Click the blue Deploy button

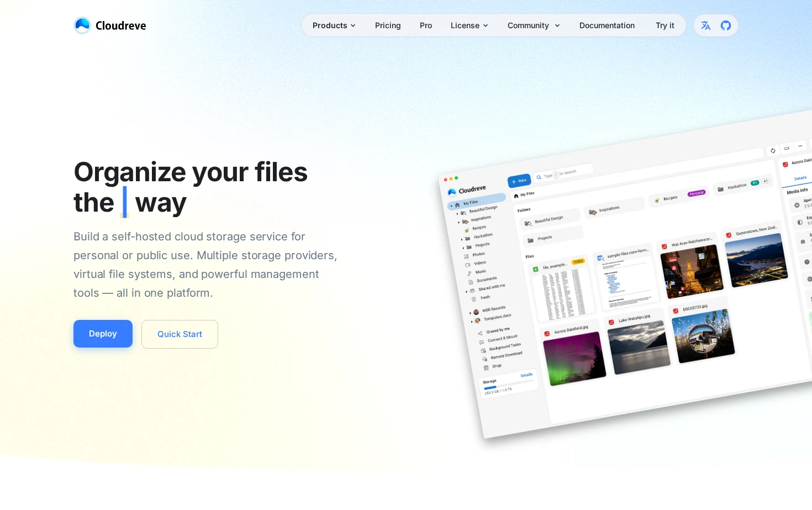coord(103,334)
